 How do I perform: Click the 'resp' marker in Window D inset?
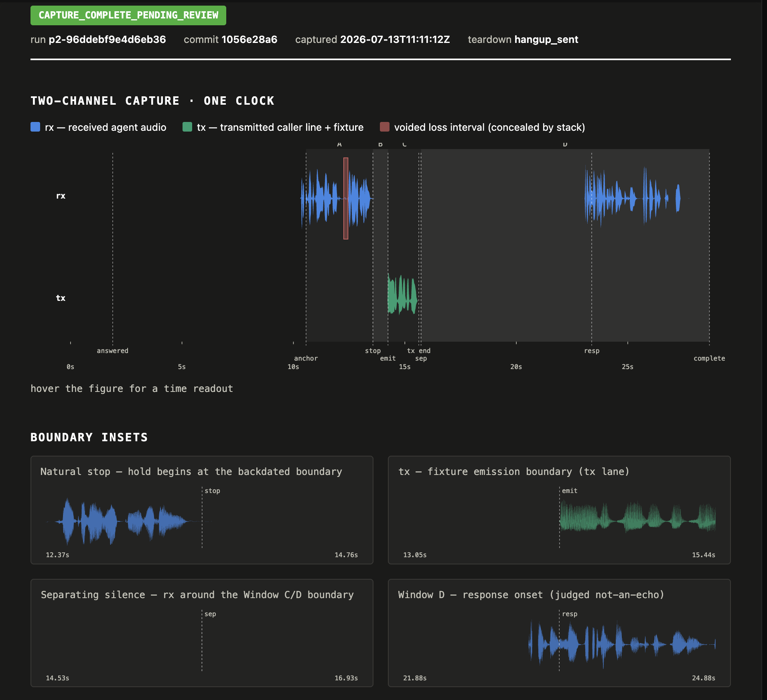(570, 614)
